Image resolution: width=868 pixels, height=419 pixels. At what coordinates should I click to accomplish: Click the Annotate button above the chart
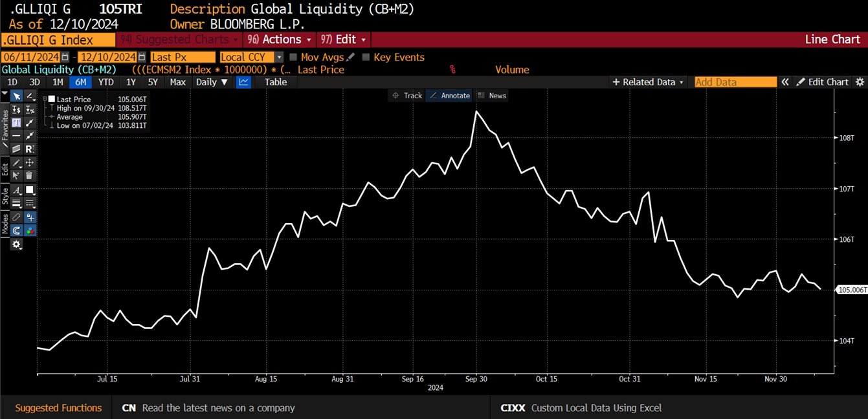click(450, 95)
